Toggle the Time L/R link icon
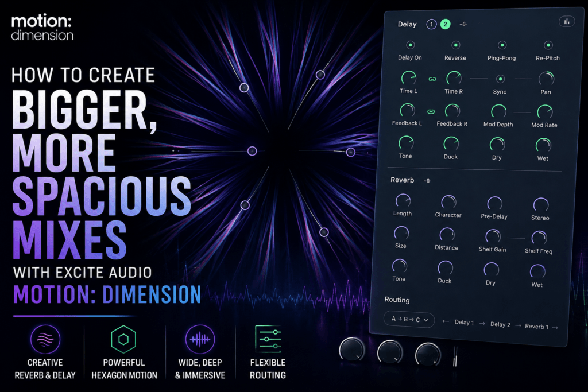Viewport: 588px width, 392px height. pos(432,79)
